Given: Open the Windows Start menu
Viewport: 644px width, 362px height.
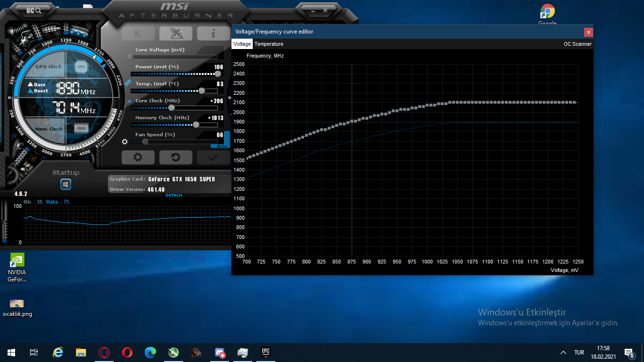Looking at the screenshot, I should [x=11, y=352].
